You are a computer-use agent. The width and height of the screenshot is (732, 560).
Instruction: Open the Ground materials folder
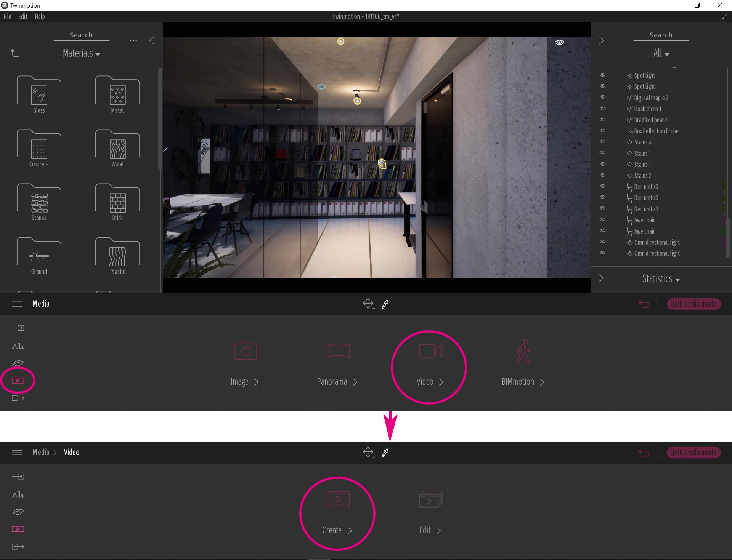tap(39, 256)
